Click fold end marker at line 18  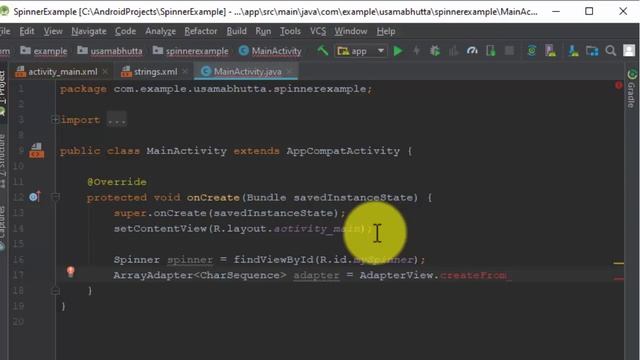click(x=56, y=291)
